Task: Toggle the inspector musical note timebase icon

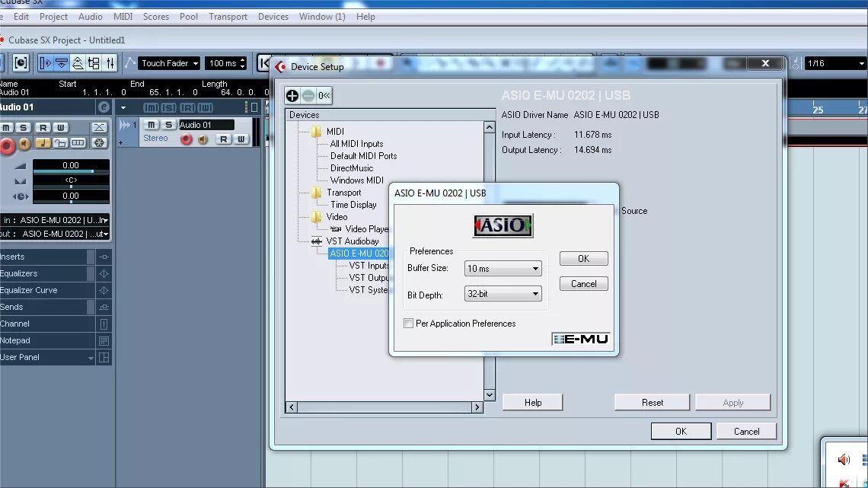Action: 42,143
